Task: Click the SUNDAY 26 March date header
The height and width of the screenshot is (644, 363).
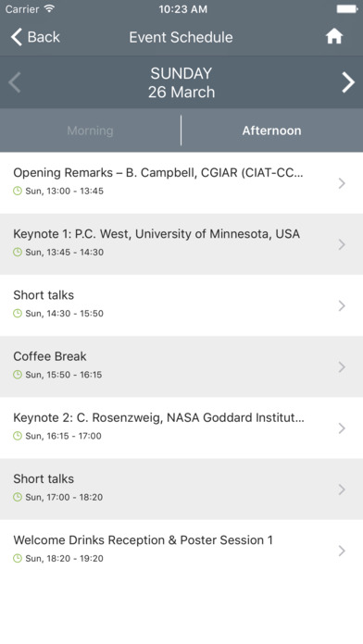Action: [x=181, y=82]
